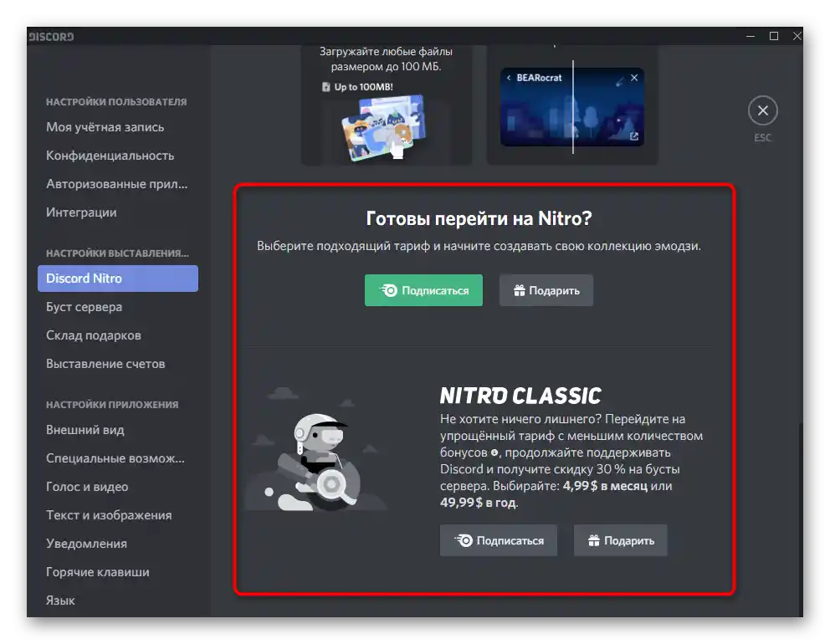Click gift icon in Classic Подарить button
The height and width of the screenshot is (644, 830).
point(594,540)
